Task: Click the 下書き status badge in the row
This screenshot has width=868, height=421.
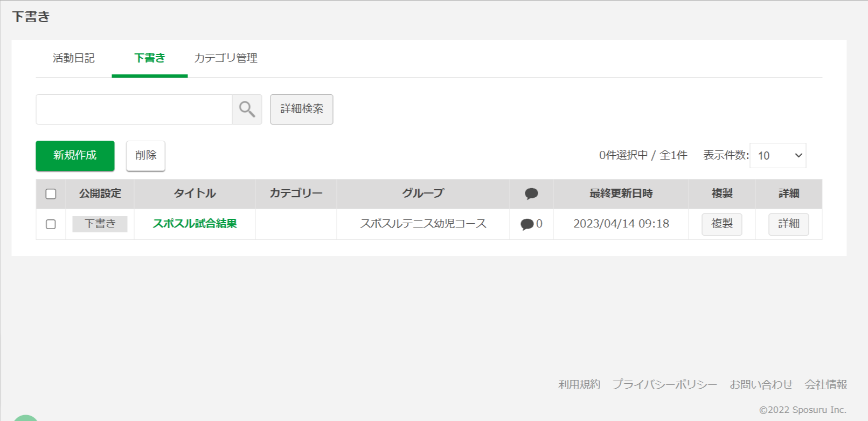Action: (x=100, y=224)
